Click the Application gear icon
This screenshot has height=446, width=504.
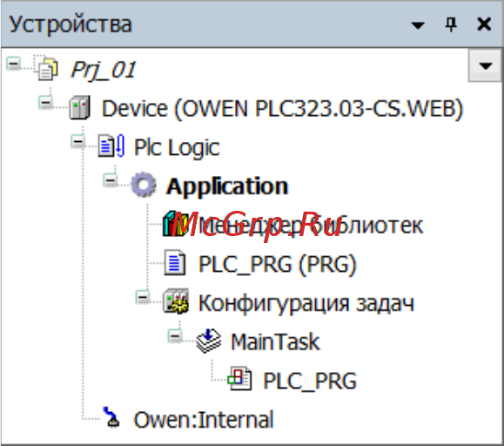pos(144,185)
